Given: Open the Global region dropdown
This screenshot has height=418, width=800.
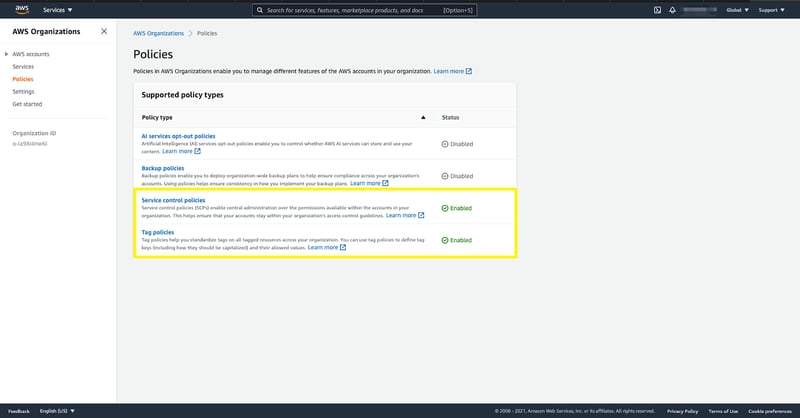Looking at the screenshot, I should [x=737, y=10].
